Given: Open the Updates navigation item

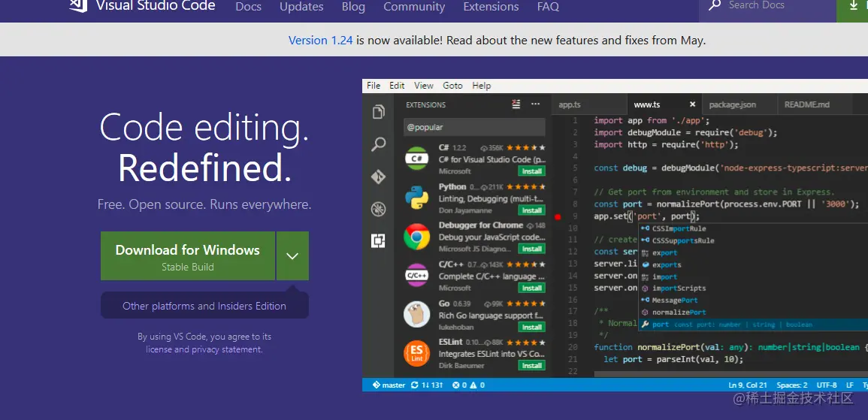Looking at the screenshot, I should click(x=301, y=8).
